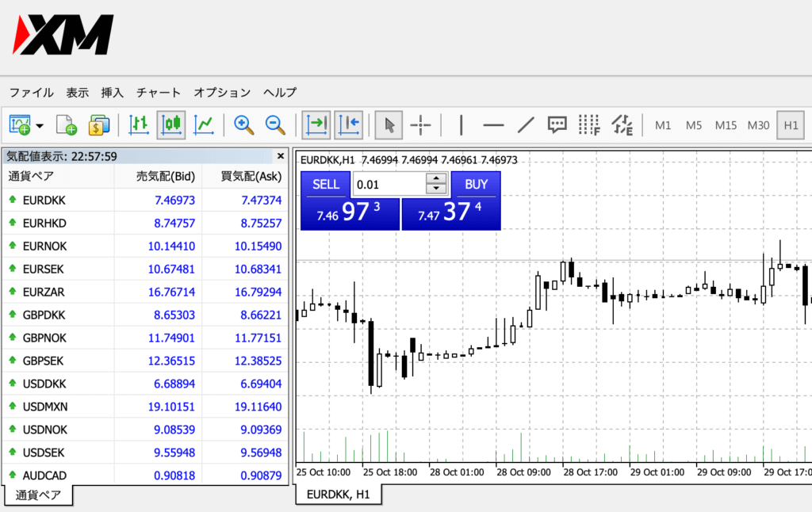Switch the chart timeframe to M15

726,124
